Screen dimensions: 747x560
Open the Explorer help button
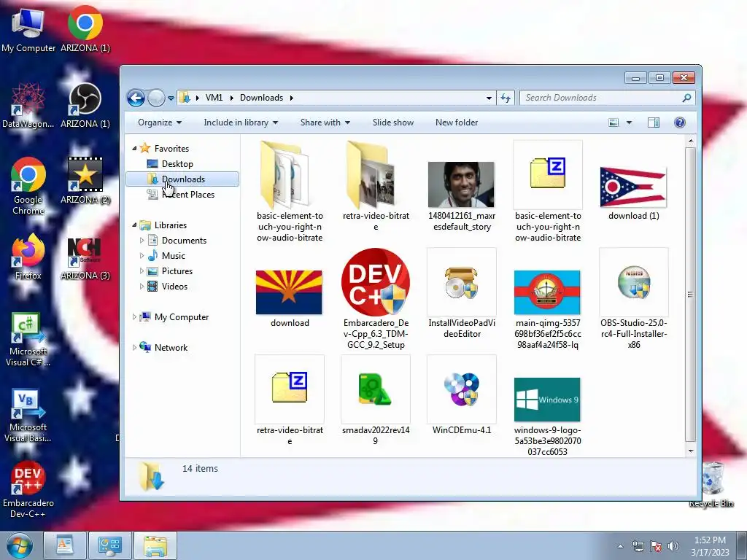click(x=680, y=122)
